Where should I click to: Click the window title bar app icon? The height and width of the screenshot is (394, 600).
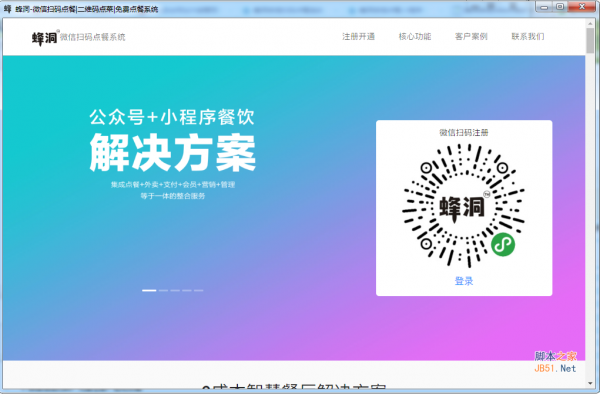click(x=8, y=8)
